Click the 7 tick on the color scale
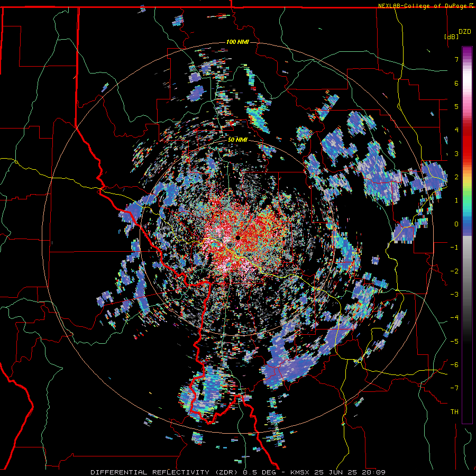The width and height of the screenshot is (476, 476). tap(456, 59)
